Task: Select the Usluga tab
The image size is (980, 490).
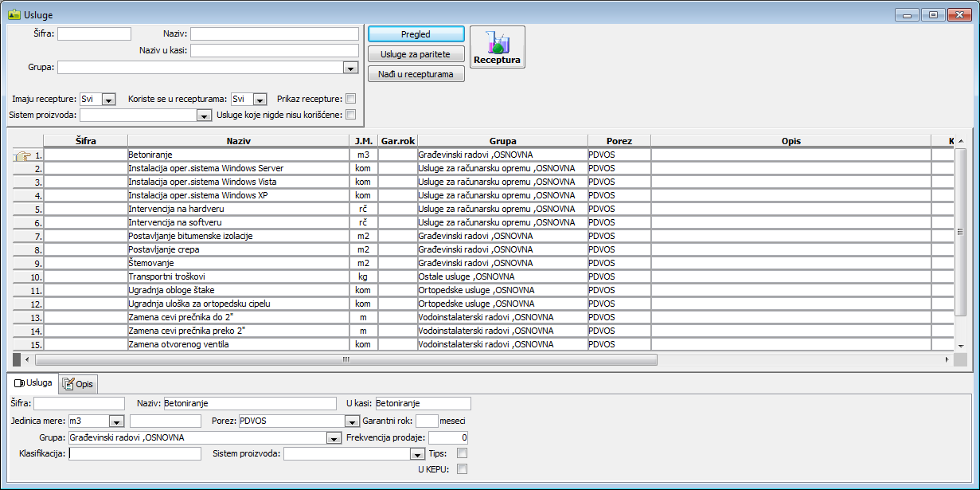Action: tap(33, 383)
